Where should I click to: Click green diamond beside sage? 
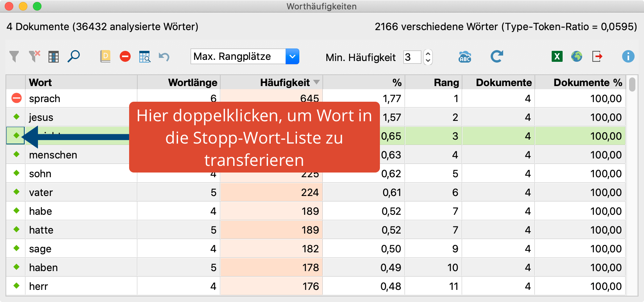[x=16, y=248]
